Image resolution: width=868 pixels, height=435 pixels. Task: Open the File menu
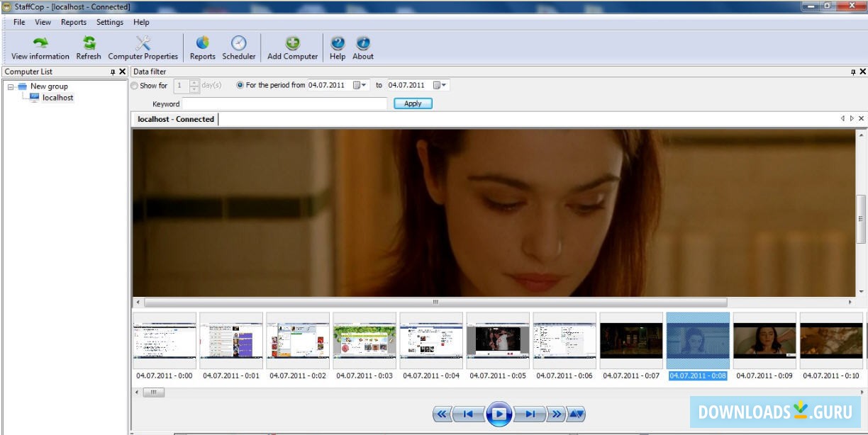19,22
